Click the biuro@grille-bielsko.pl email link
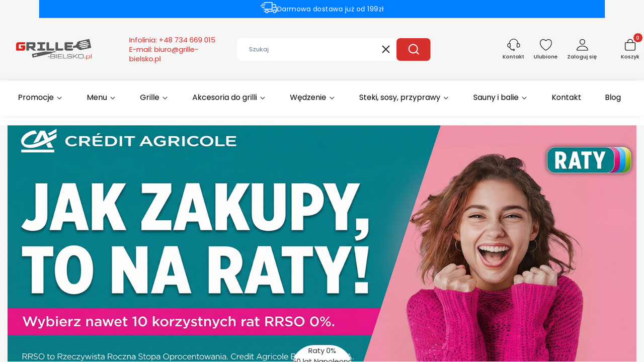This screenshot has width=644, height=362. pos(164,54)
